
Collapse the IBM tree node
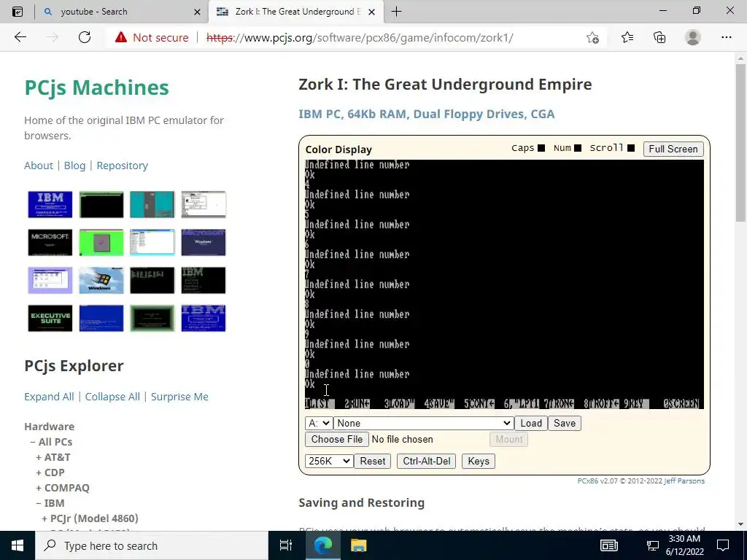click(x=50, y=503)
